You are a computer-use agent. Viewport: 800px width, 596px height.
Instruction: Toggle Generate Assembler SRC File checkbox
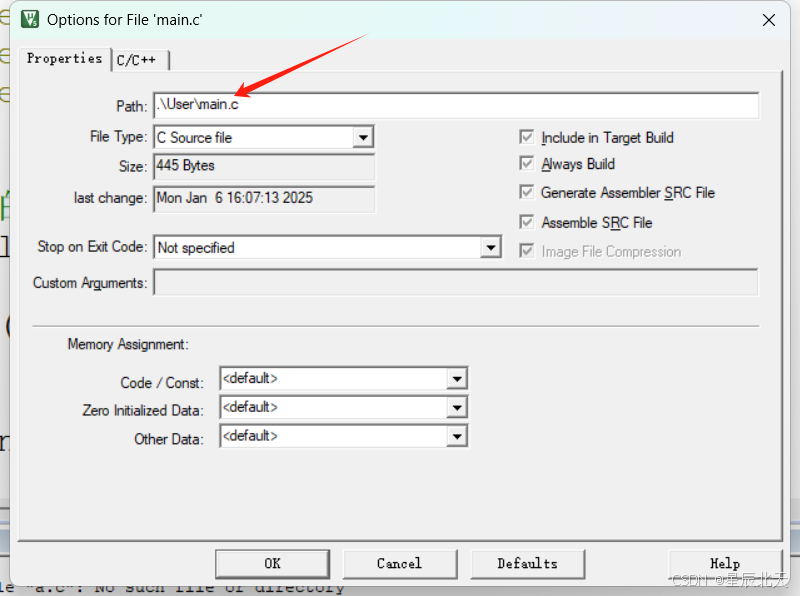pyautogui.click(x=526, y=192)
